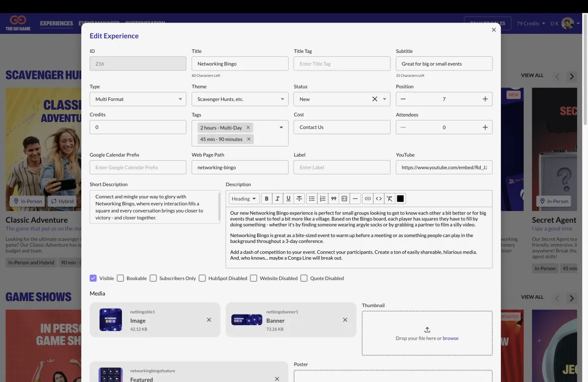This screenshot has width=588, height=382.
Task: Decrease the Attendees count
Action: (403, 127)
